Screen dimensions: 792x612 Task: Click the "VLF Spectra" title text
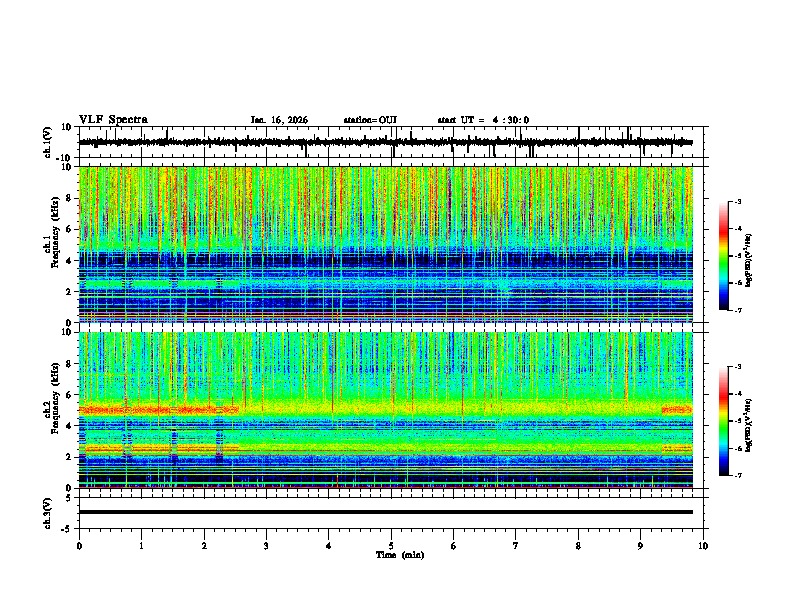[113, 120]
